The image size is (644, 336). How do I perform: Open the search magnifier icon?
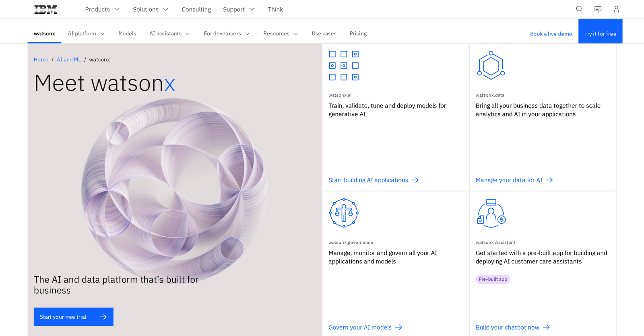click(x=579, y=9)
